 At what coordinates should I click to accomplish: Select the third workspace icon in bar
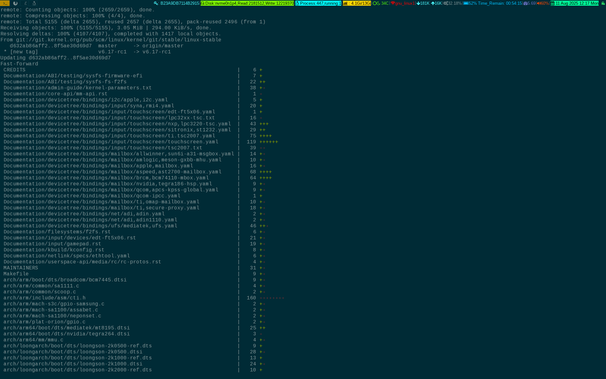[x=26, y=3]
